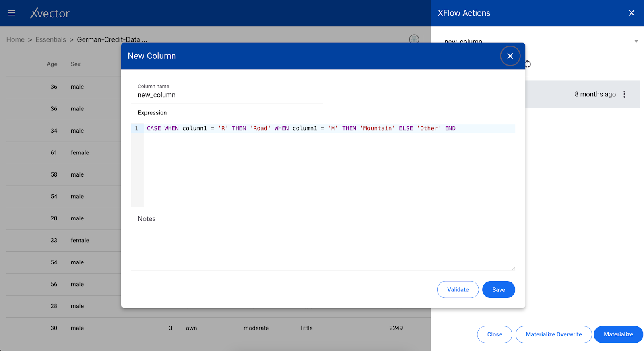The image size is (644, 351).
Task: Click Close in the XFlow Actions panel
Action: point(494,334)
